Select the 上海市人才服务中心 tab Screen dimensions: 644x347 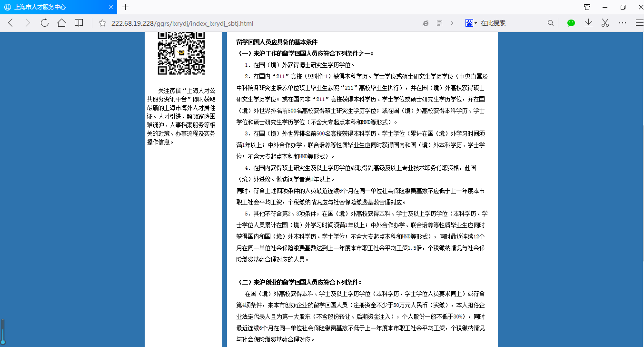[x=58, y=7]
